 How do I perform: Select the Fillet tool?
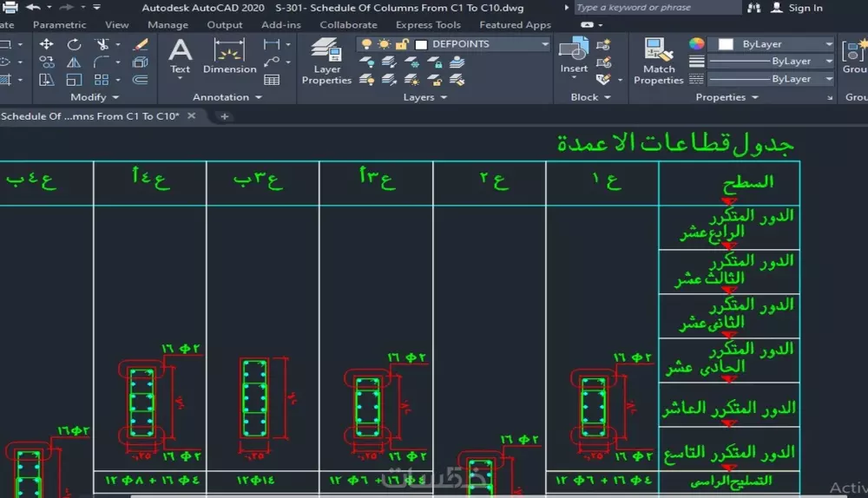click(102, 62)
